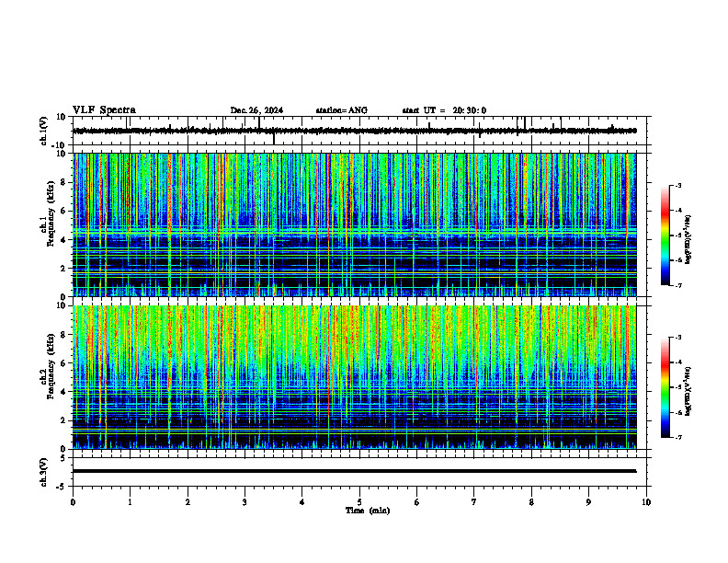728x563 pixels.
Task: Click the "ch.1(V)" waveform axis label
Action: point(44,131)
